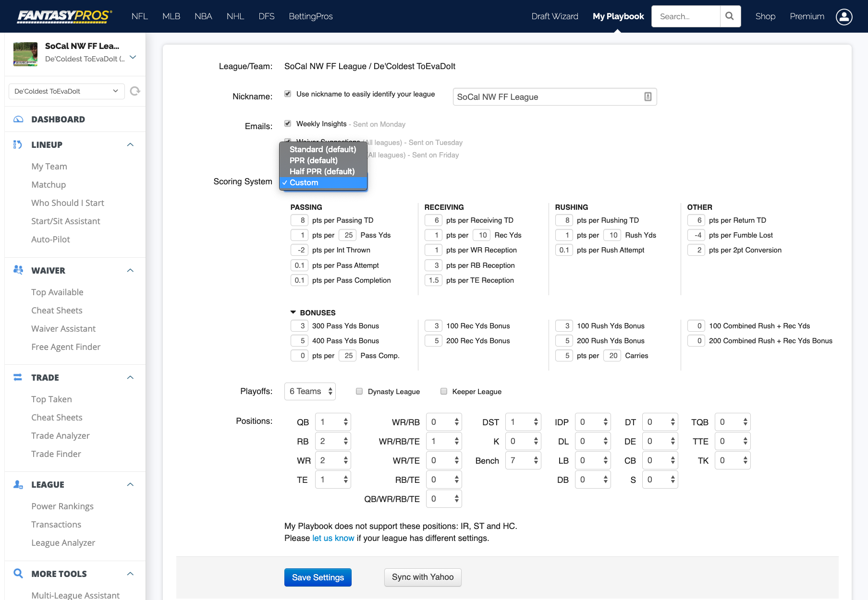
Task: Open Free Agent Finder
Action: pyautogui.click(x=66, y=347)
